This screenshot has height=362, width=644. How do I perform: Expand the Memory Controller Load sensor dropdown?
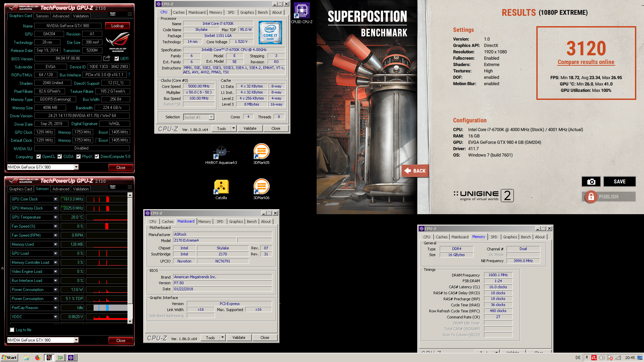click(x=55, y=262)
